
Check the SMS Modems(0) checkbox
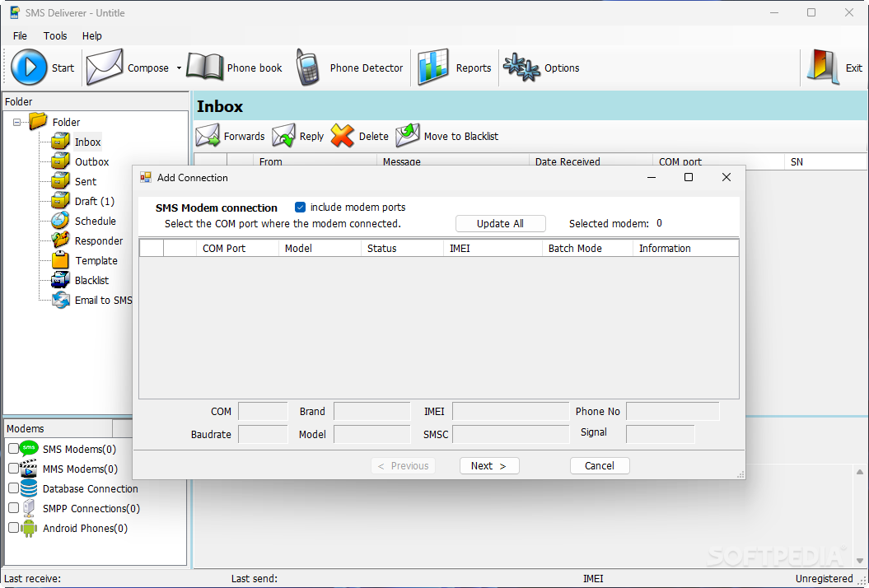click(x=14, y=448)
